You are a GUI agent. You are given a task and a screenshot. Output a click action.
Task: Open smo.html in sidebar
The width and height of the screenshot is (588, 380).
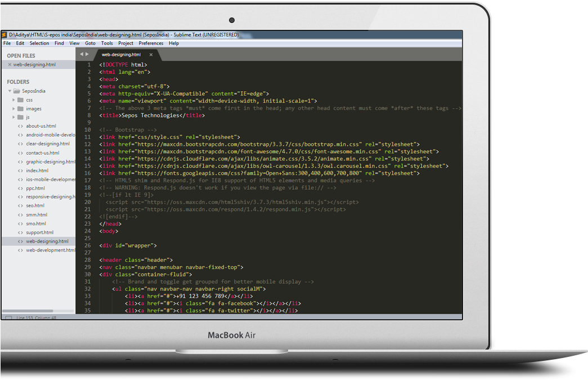pyautogui.click(x=35, y=223)
